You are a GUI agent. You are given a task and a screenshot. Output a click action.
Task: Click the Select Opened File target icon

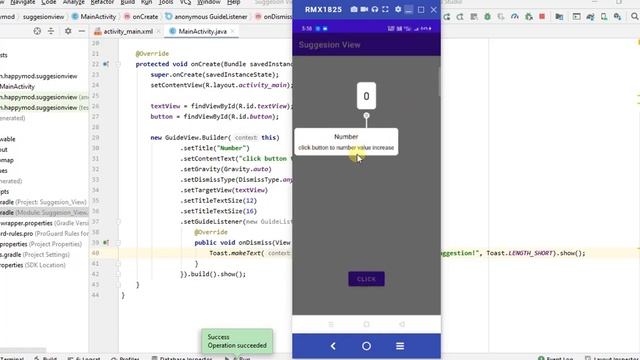point(37,31)
